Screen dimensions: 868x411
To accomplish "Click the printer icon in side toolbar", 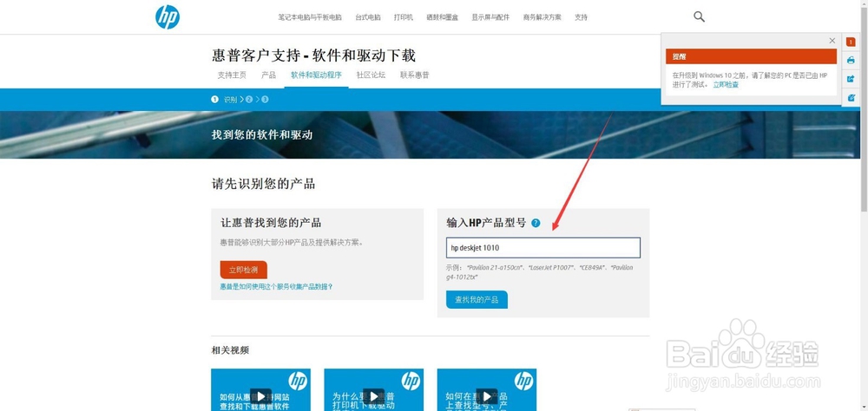I will [x=851, y=61].
